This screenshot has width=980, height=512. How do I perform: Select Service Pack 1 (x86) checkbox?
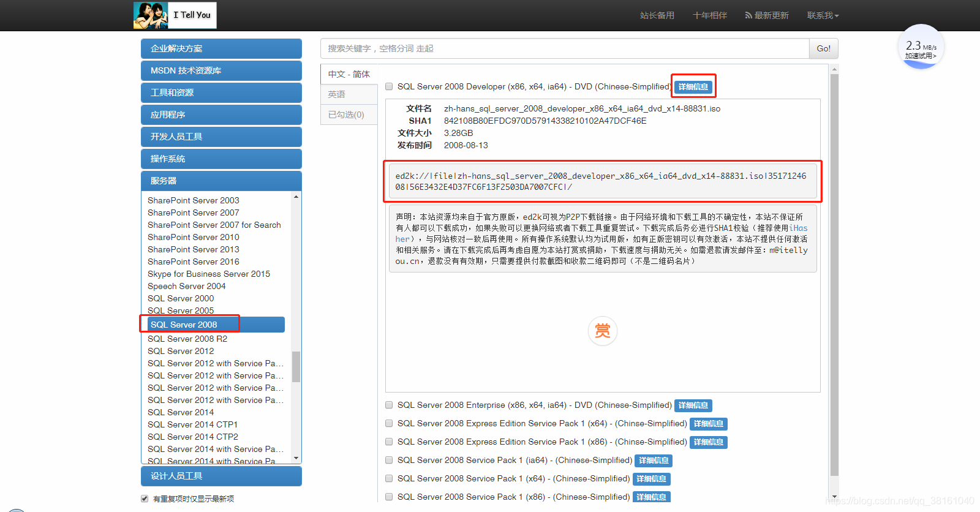389,497
